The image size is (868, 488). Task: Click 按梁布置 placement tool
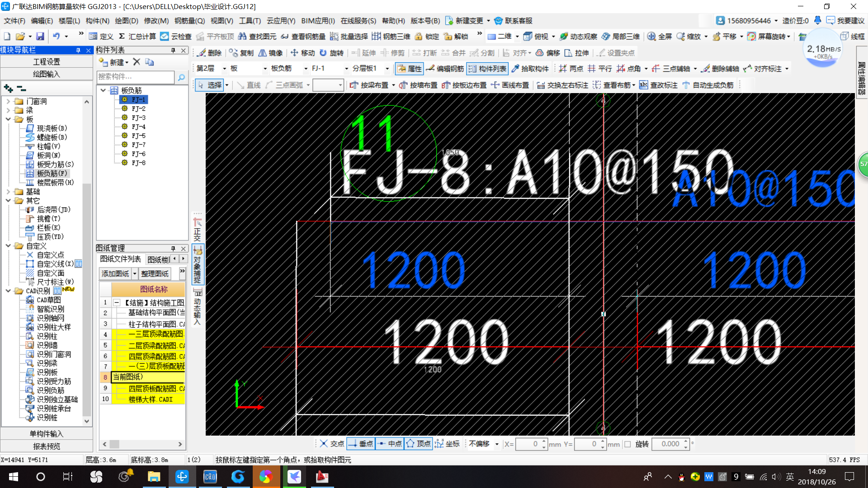[x=369, y=85]
